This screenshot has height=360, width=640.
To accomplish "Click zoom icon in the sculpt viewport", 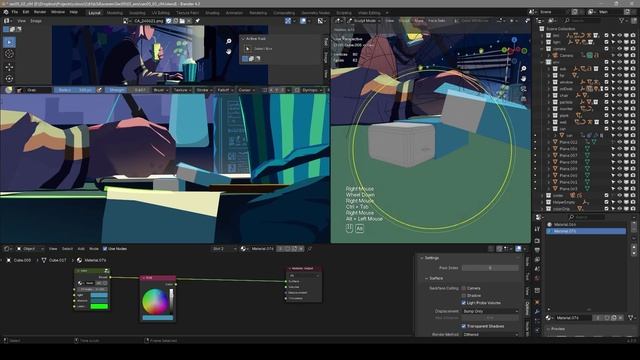I will point(524,69).
